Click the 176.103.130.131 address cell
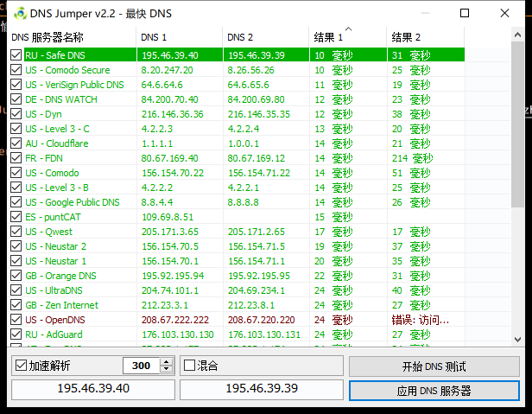 [x=264, y=334]
